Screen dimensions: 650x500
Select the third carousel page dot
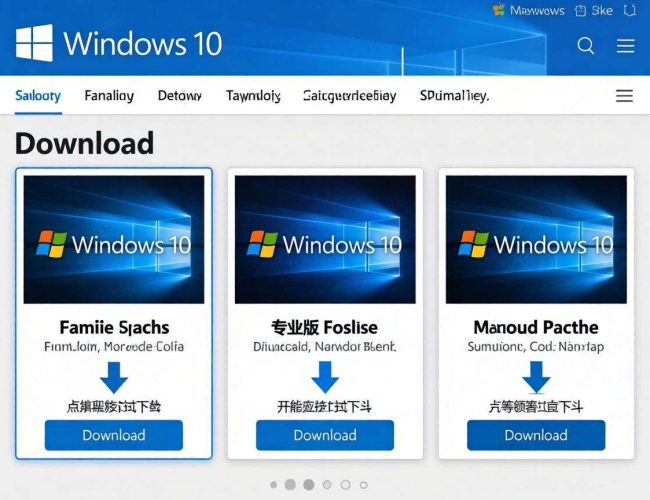[x=308, y=485]
